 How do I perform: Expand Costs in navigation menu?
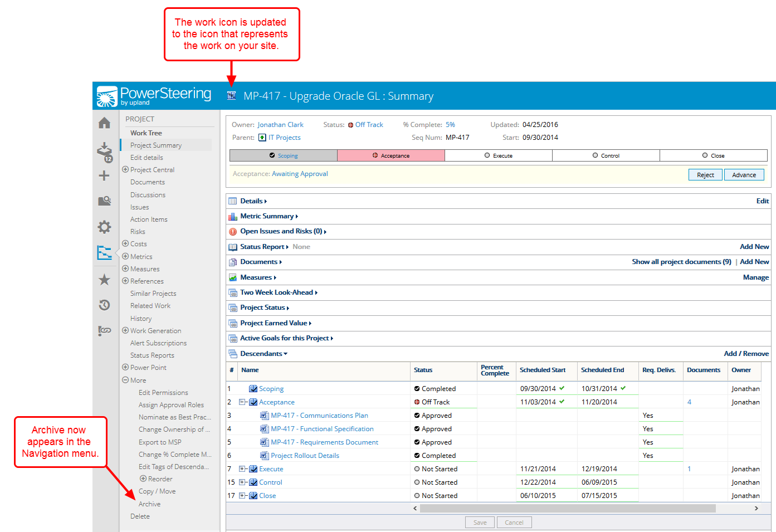click(x=125, y=243)
